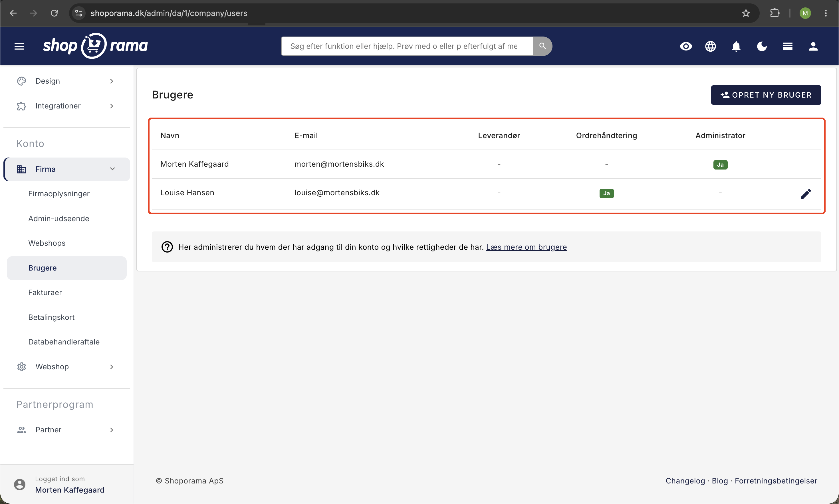This screenshot has width=839, height=504.
Task: Go back in browser
Action: 13,13
